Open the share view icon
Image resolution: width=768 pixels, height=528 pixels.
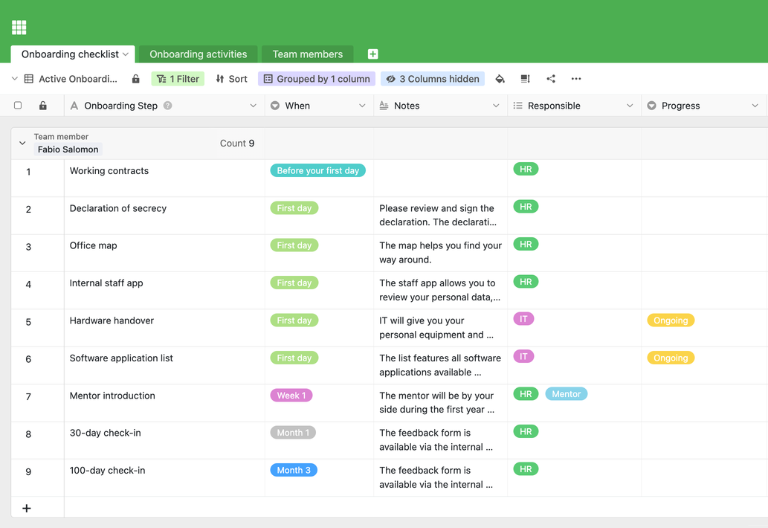click(551, 79)
